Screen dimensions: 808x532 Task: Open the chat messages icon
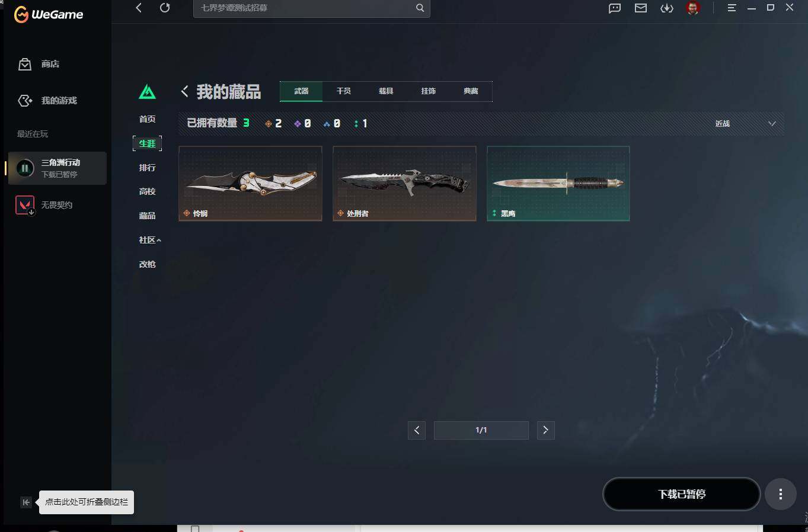click(615, 8)
